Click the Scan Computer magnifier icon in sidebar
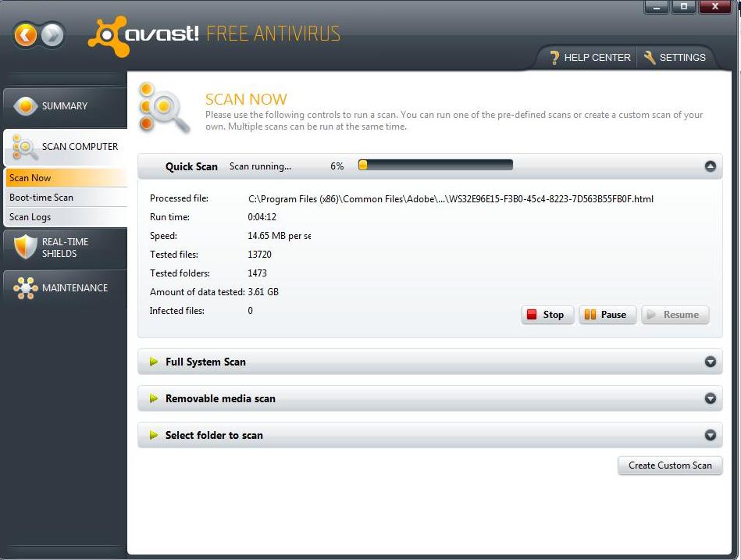 pos(23,147)
